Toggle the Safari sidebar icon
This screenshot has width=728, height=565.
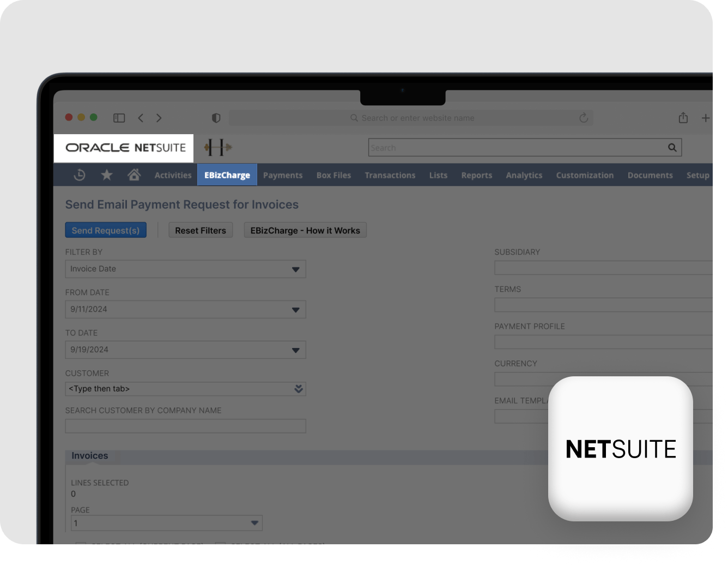coord(119,118)
